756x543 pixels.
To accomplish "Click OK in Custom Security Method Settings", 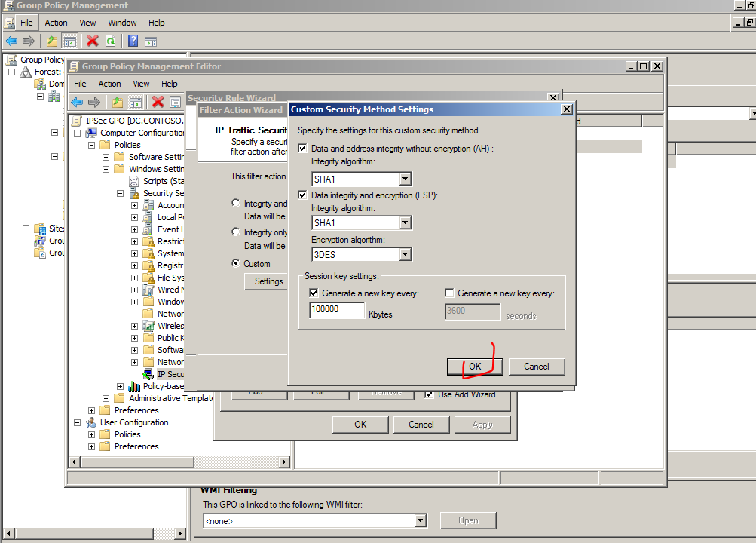I will tap(475, 367).
